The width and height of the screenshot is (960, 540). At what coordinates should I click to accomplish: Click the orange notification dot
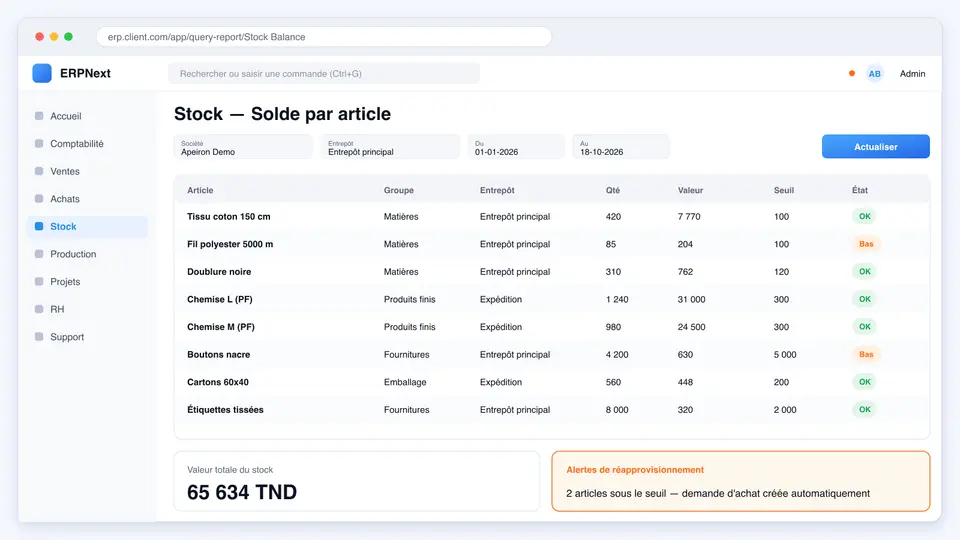point(852,73)
